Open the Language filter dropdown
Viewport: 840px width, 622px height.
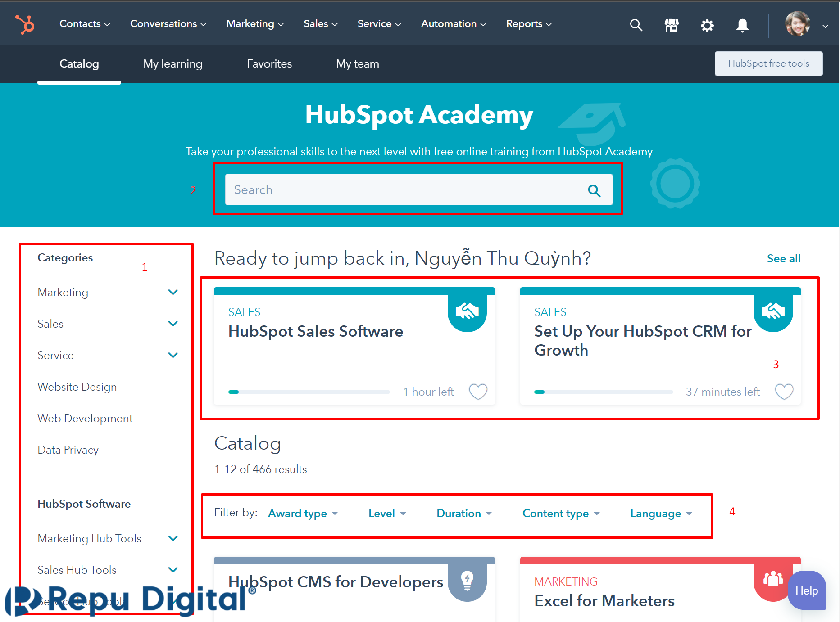click(661, 514)
